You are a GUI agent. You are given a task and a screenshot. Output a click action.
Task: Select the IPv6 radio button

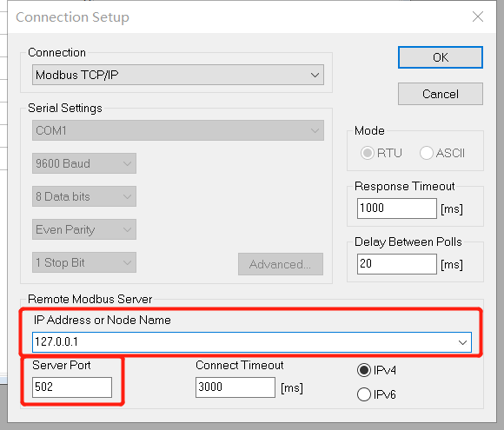[x=364, y=394]
